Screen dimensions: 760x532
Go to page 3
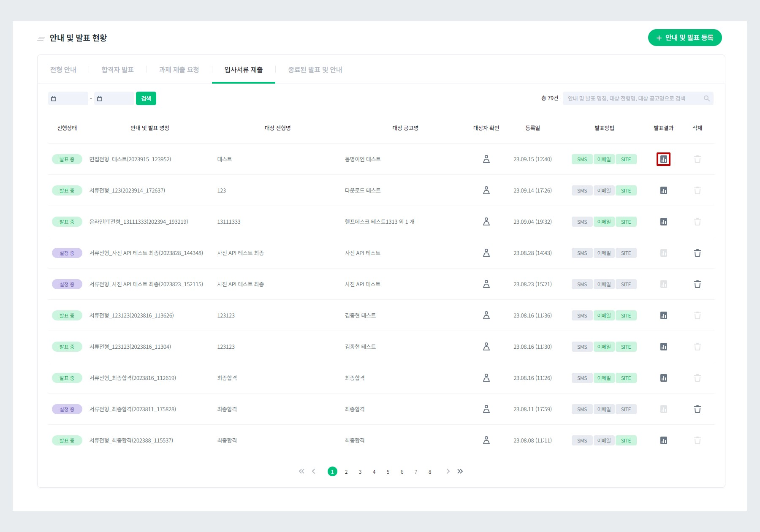360,472
